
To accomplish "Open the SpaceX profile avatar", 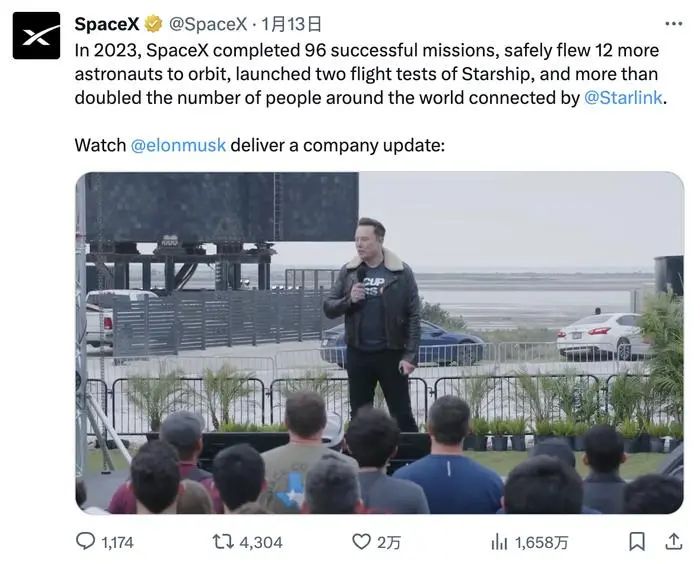I will (36, 36).
